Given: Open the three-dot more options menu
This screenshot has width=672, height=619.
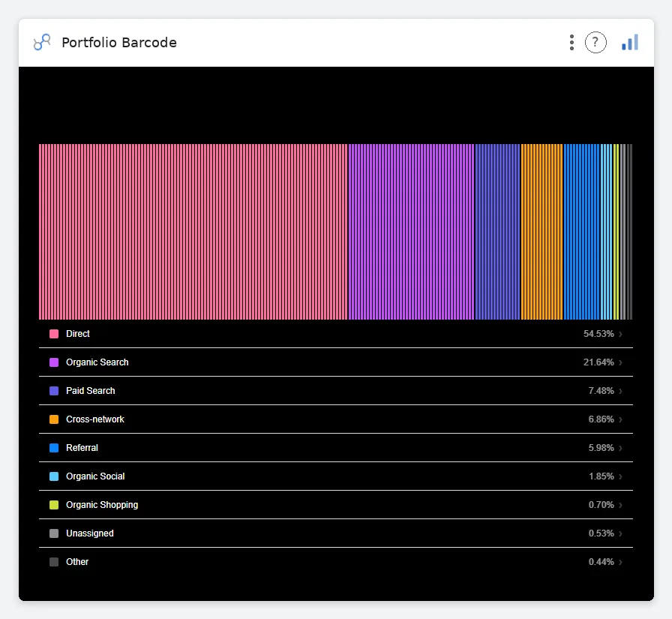Looking at the screenshot, I should coord(571,43).
